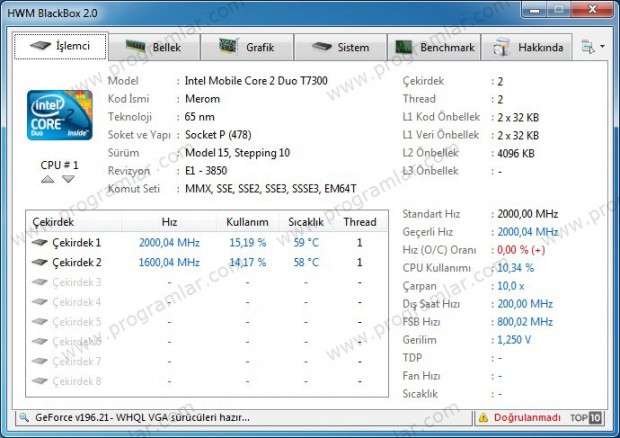Image resolution: width=620 pixels, height=438 pixels.
Task: Click the 0,00 % (+) overclock ratio value
Action: pyautogui.click(x=521, y=250)
